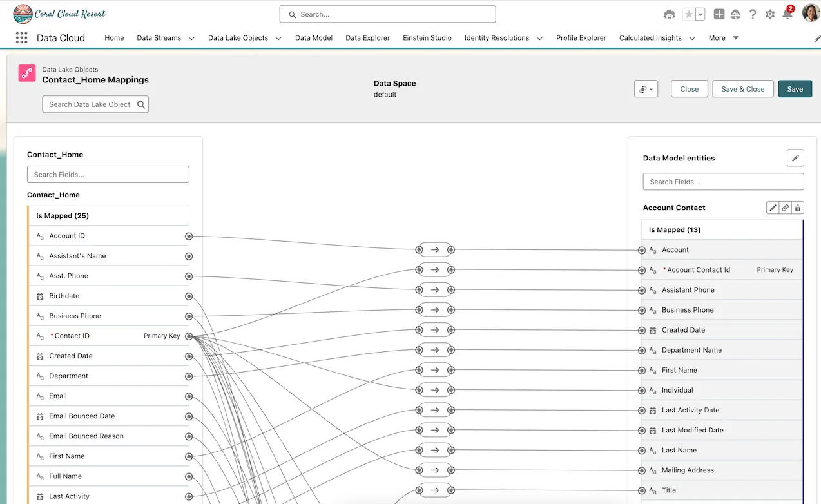Select the Birthdate field connector node
Image resolution: width=821 pixels, height=504 pixels.
point(189,296)
